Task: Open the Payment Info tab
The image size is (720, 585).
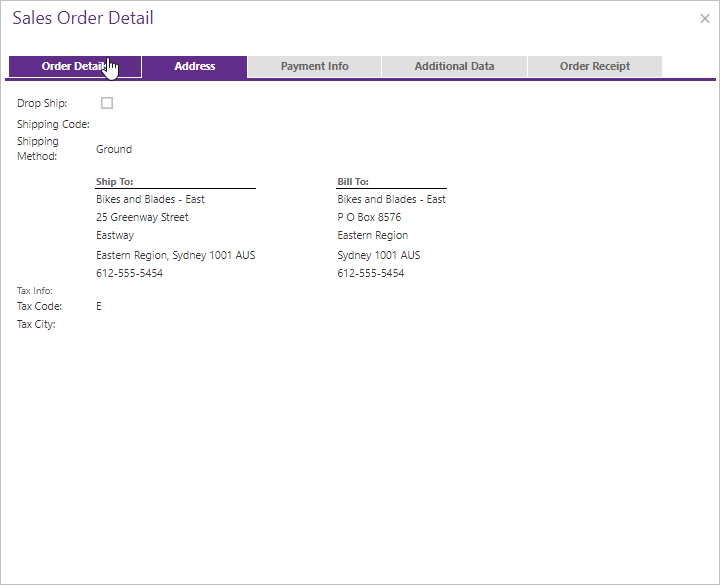Action: [314, 67]
